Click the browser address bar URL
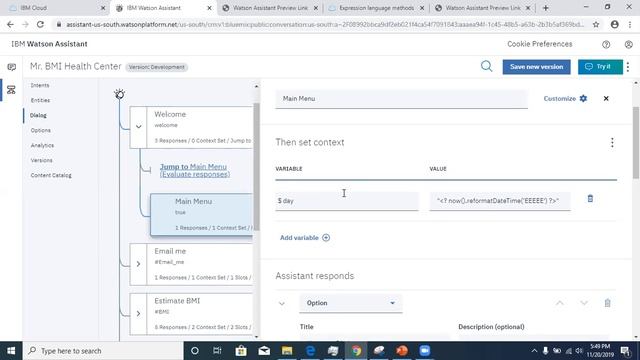Image resolution: width=640 pixels, height=360 pixels. (x=324, y=24)
